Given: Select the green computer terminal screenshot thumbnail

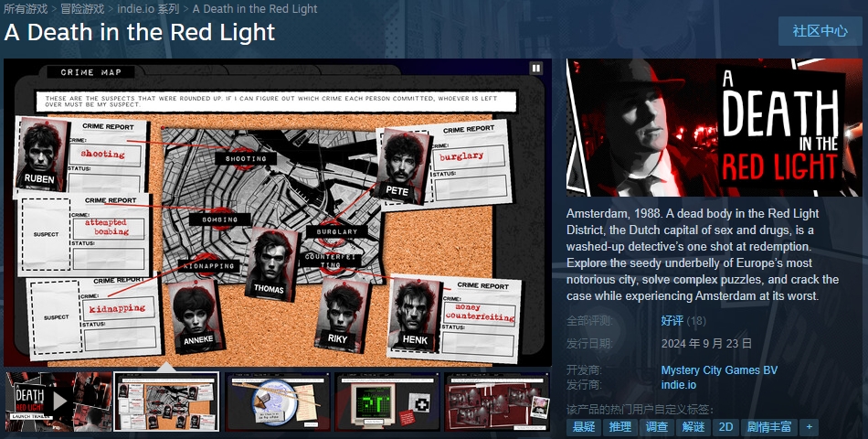Looking at the screenshot, I should (387, 402).
